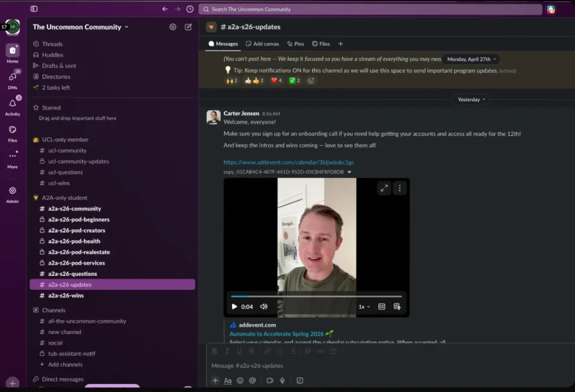575x392 pixels.
Task: Click the a2a-s26-updates channel title
Action: [x=250, y=27]
